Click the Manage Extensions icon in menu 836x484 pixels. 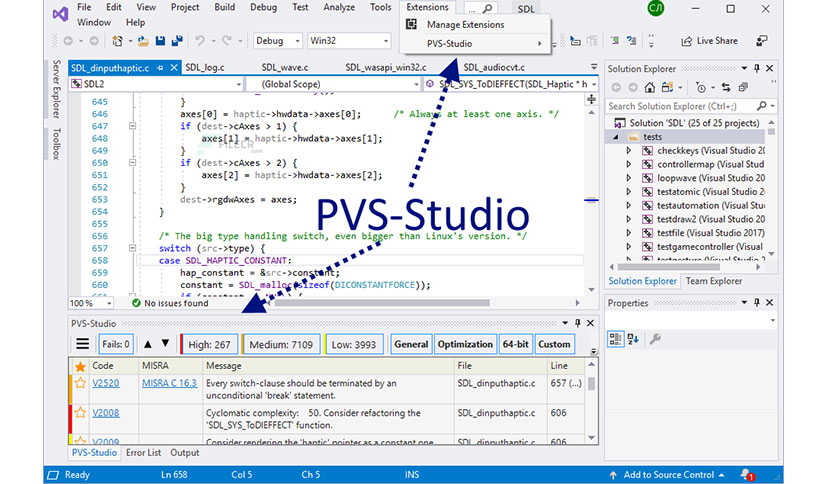[411, 25]
